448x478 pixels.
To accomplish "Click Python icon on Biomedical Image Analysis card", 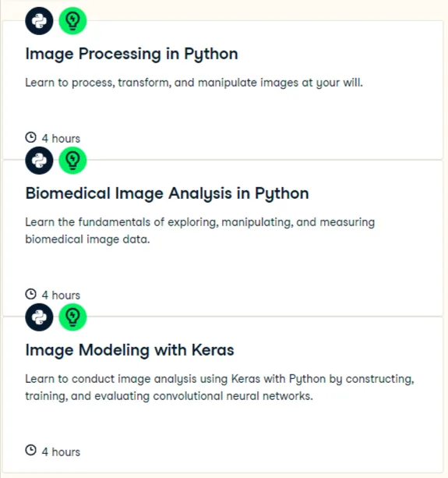I will (x=39, y=161).
